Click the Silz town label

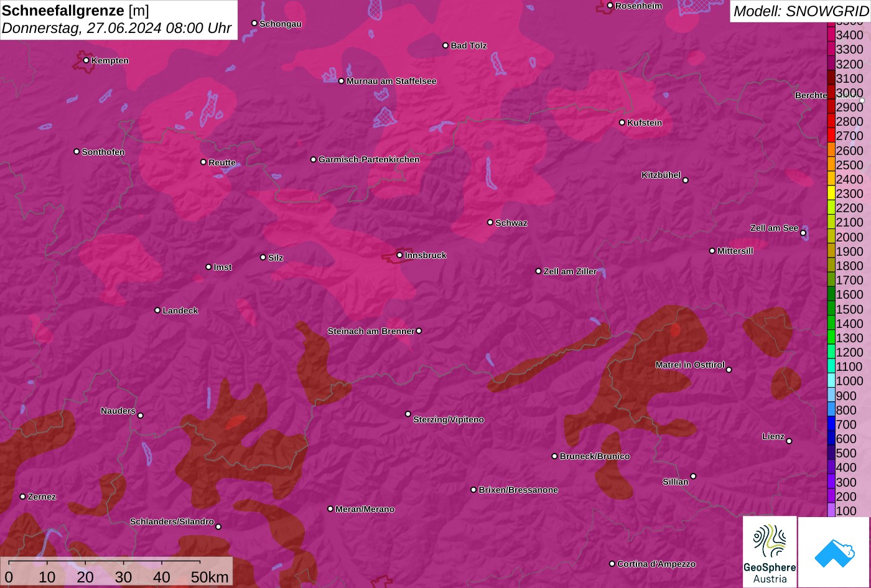(x=276, y=258)
